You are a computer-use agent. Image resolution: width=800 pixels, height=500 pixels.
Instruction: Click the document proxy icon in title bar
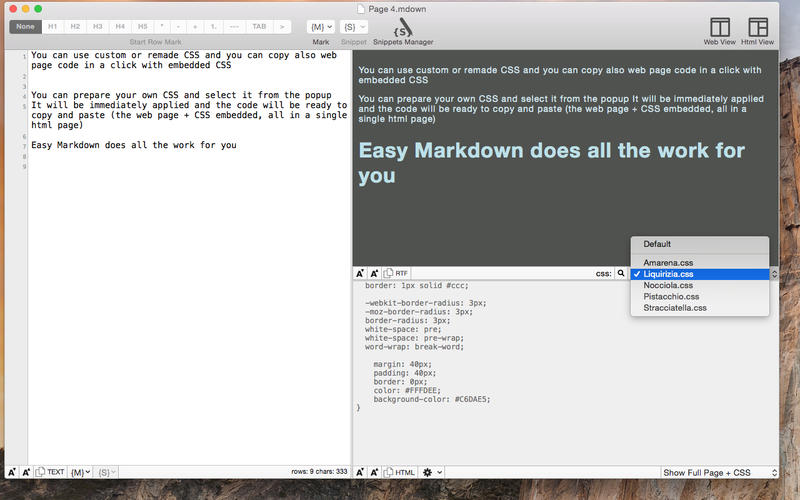361,9
